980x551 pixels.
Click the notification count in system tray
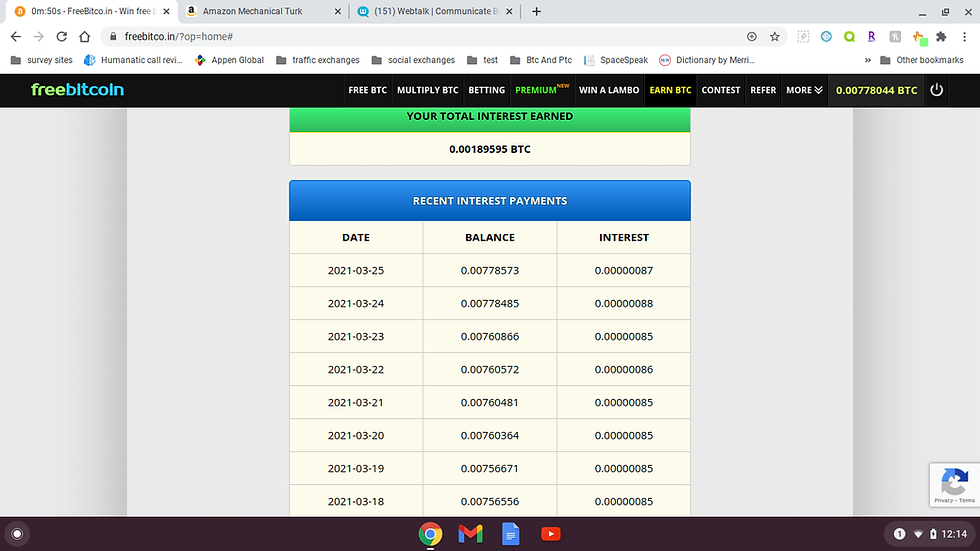point(899,534)
